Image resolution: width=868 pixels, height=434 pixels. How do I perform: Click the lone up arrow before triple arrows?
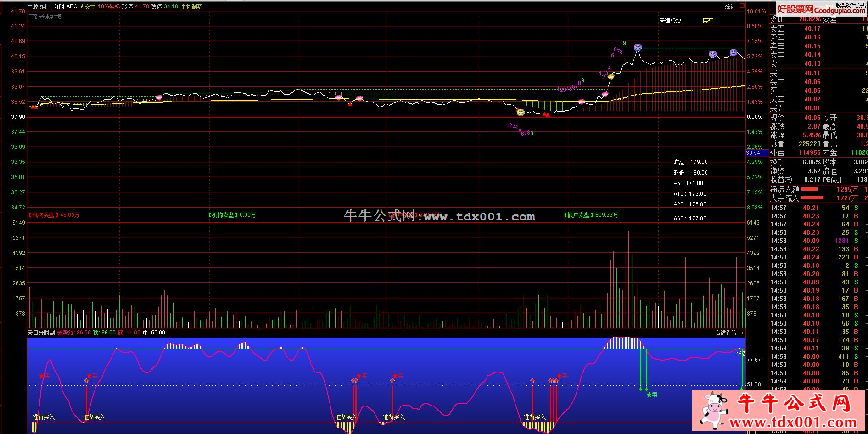coord(532,381)
